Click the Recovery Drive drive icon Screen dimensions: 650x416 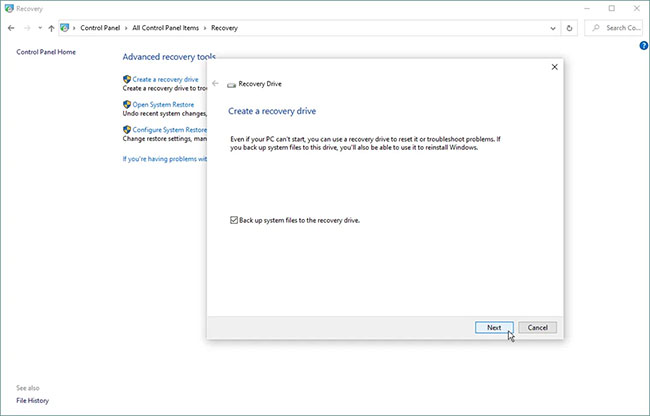231,85
